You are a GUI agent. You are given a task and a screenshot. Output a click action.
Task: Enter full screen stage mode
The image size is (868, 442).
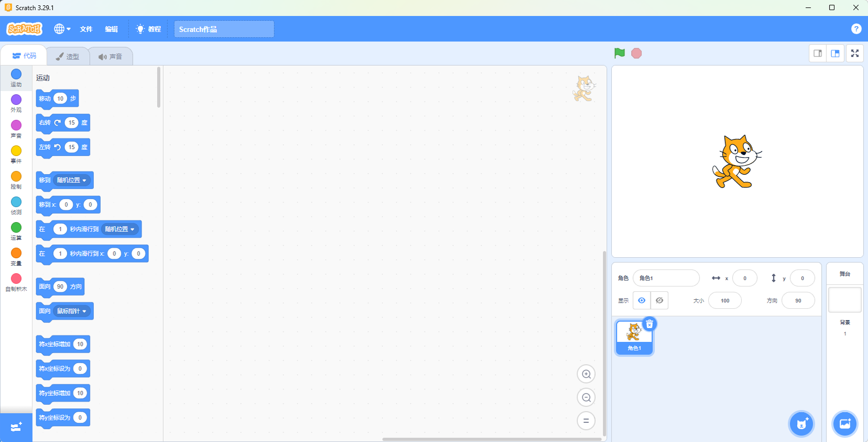854,53
